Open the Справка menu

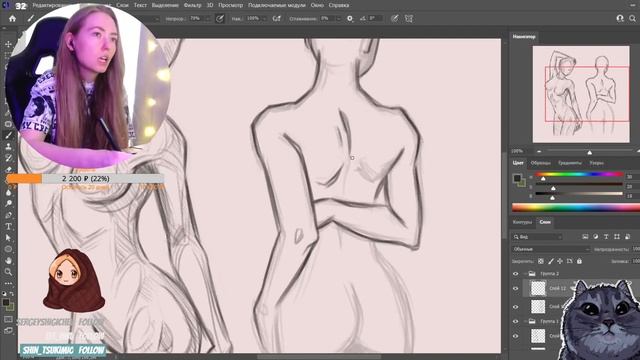pyautogui.click(x=339, y=5)
